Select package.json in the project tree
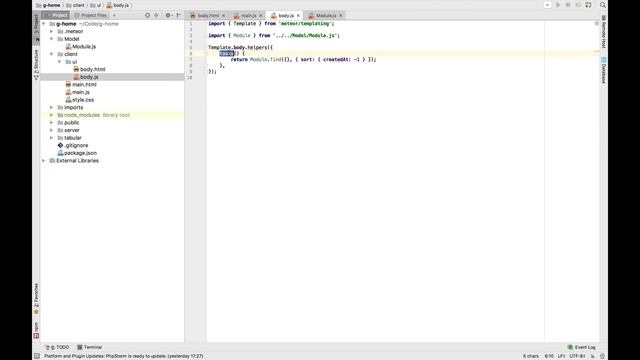 [x=77, y=153]
